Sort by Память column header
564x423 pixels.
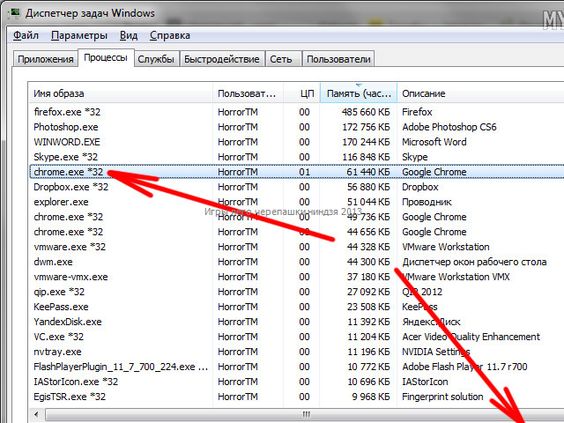pos(359,94)
